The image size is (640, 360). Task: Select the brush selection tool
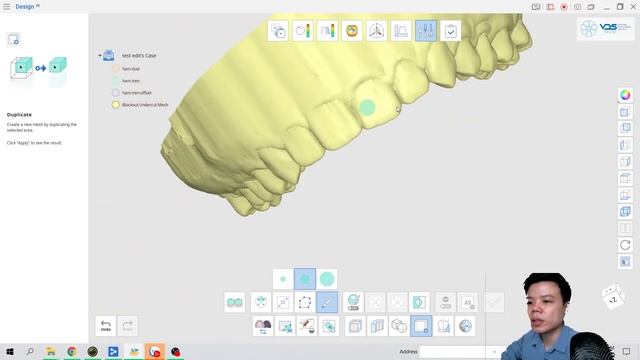[327, 302]
